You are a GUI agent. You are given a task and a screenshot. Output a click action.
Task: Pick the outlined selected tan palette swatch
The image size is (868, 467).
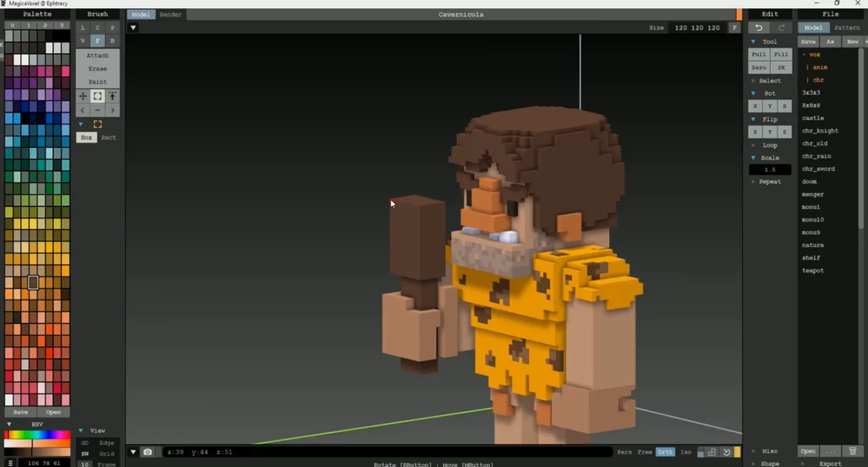coord(33,282)
